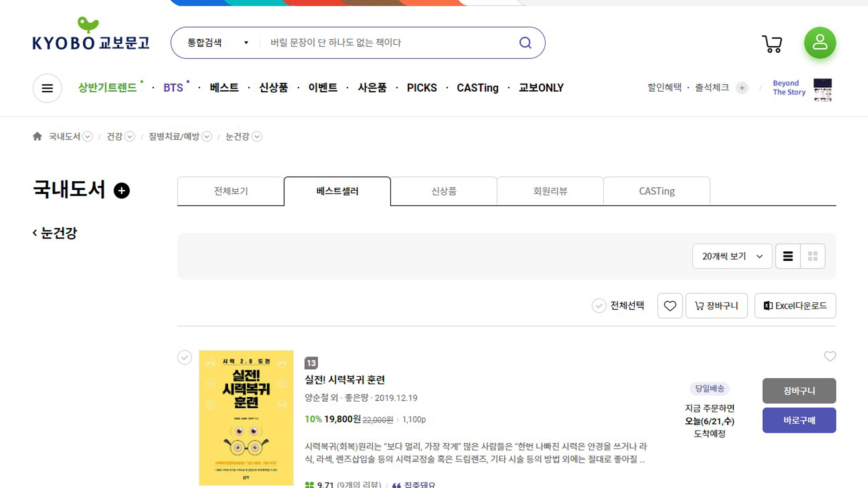The height and width of the screenshot is (488, 868).
Task: Switch to the 신상품 tab
Action: point(443,191)
